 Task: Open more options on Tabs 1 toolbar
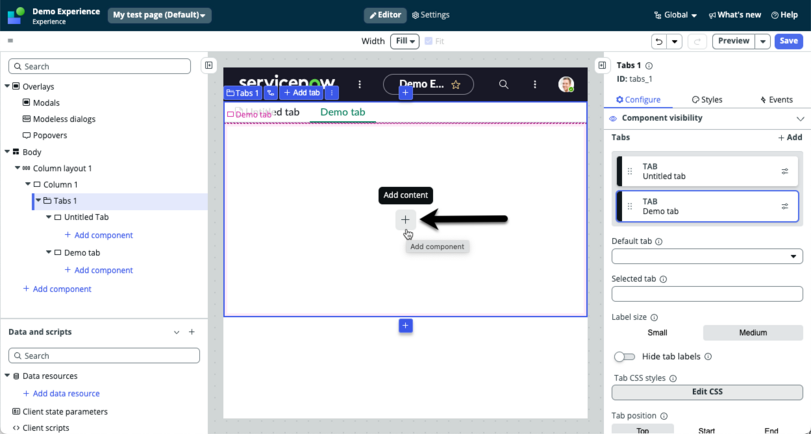(332, 93)
